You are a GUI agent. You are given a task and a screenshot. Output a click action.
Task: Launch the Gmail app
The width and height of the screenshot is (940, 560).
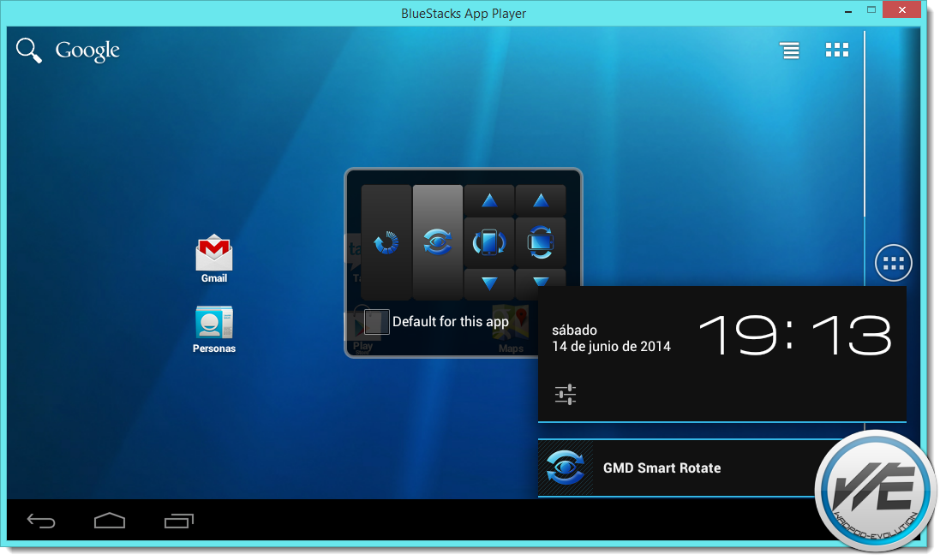click(x=214, y=258)
